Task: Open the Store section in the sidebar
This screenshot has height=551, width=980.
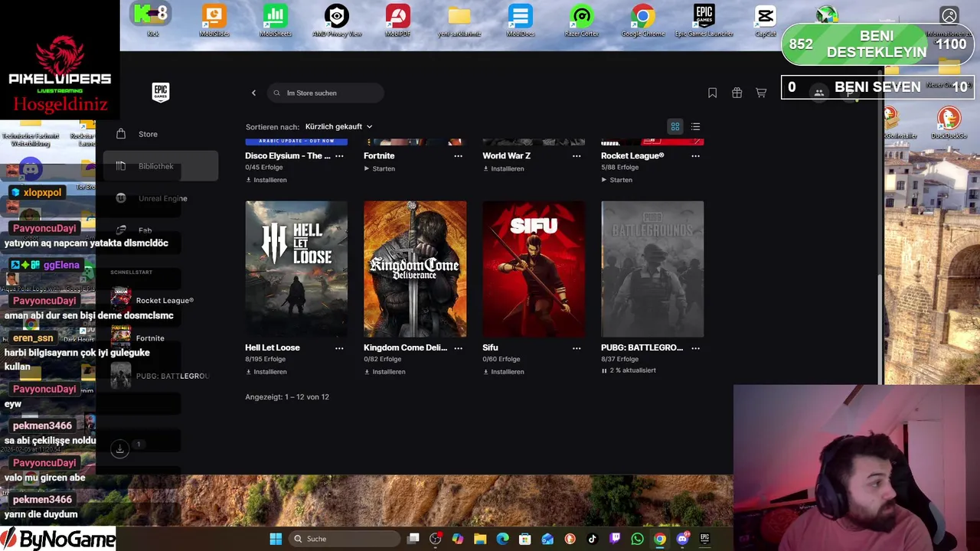Action: point(161,134)
